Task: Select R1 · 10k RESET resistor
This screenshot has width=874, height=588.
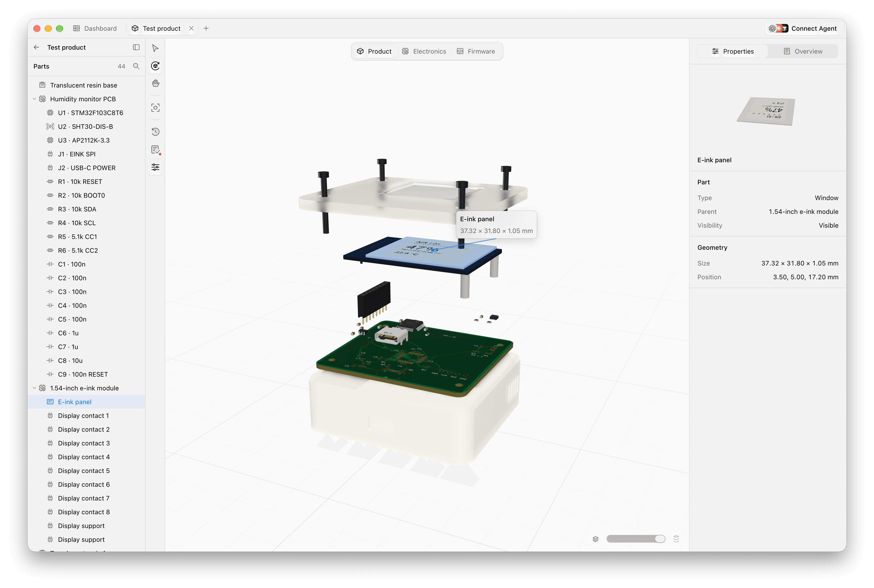Action: click(87, 182)
